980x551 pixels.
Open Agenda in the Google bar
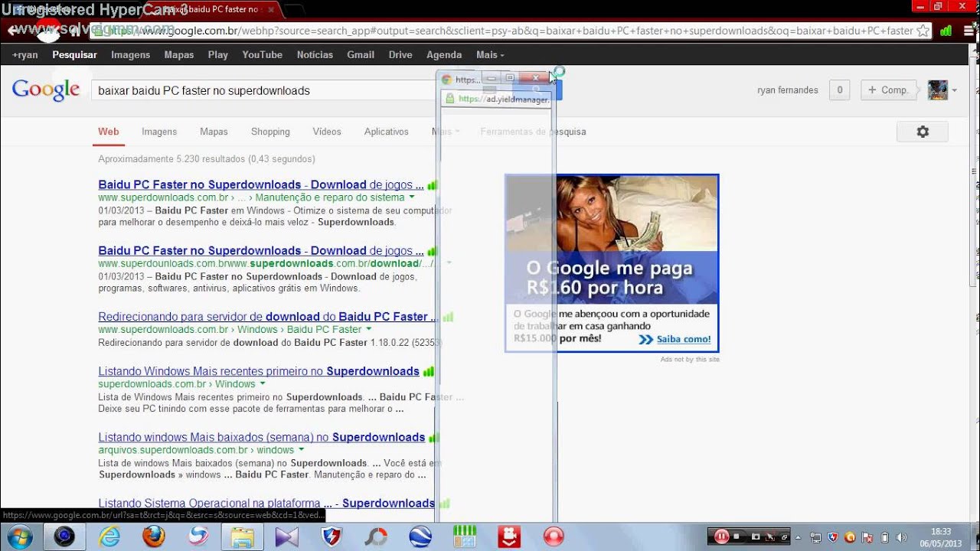point(444,55)
